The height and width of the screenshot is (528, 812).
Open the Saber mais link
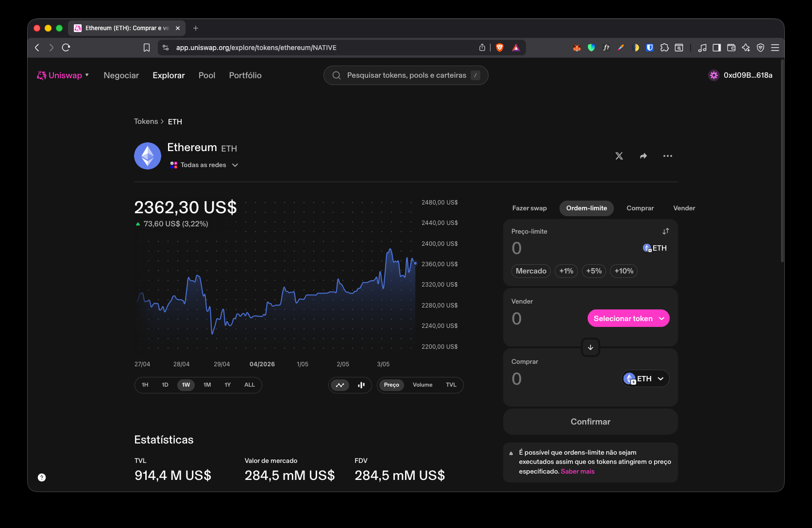[577, 472]
